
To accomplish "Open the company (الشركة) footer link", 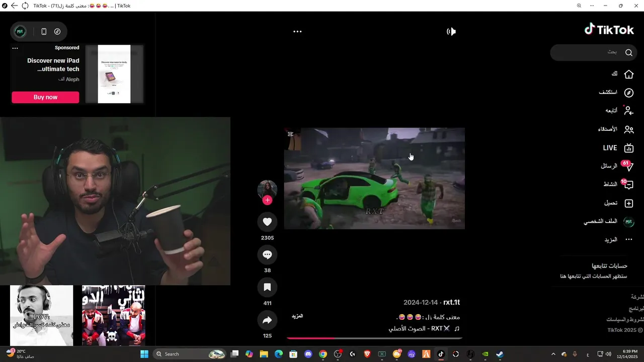I will [x=637, y=297].
